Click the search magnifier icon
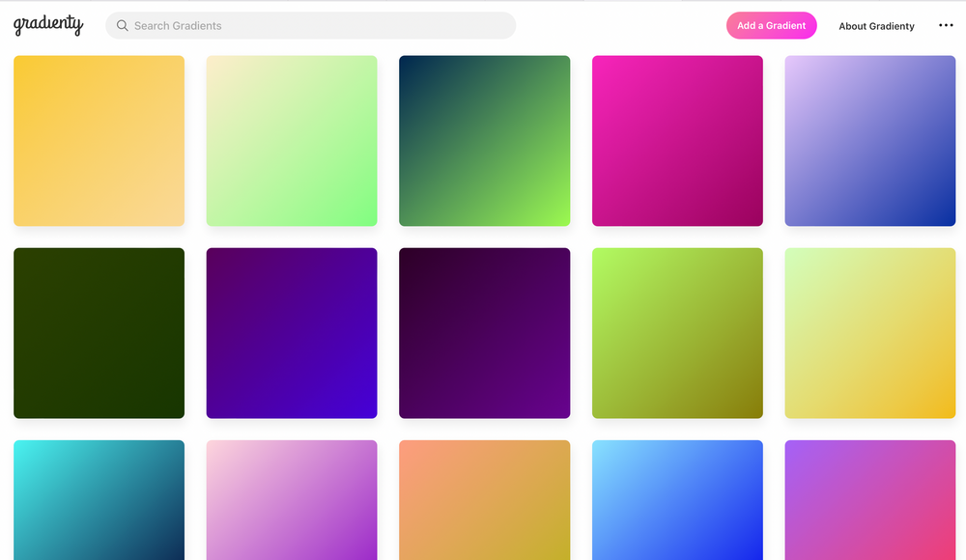Screen dimensions: 966x560 coord(123,26)
